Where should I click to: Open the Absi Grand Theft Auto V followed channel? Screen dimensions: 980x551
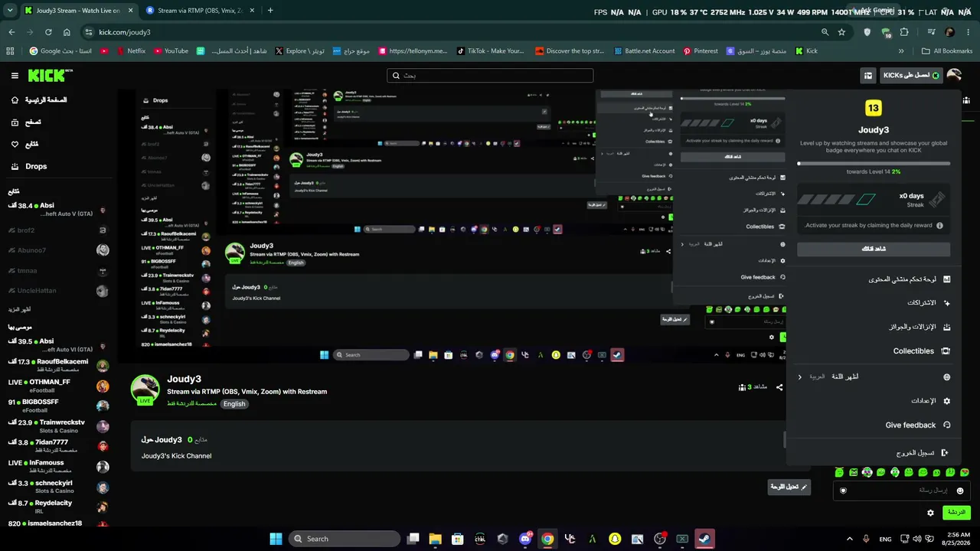(x=57, y=210)
